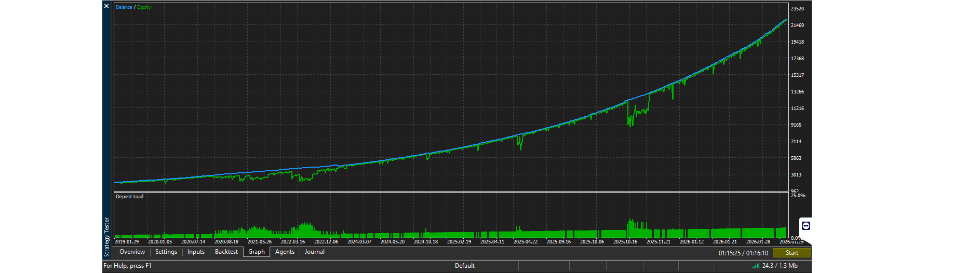This screenshot has width=980, height=273.
Task: Open the TeamViewer side panel icon
Action: tap(806, 226)
